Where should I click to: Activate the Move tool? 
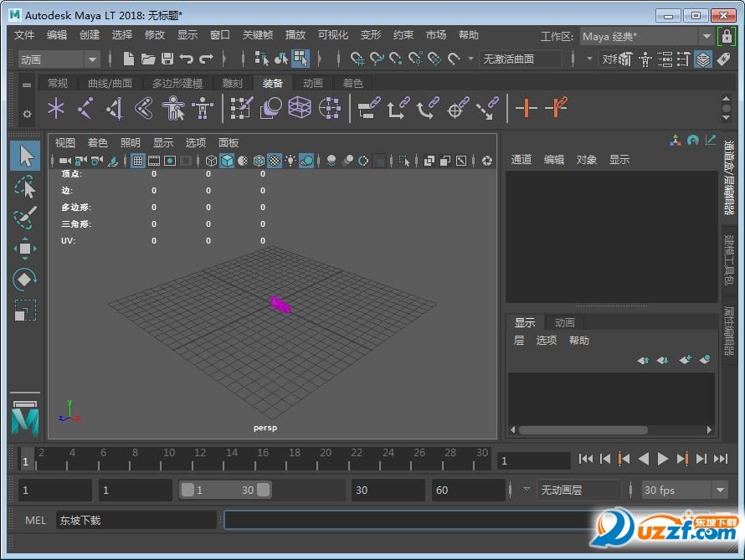(25, 249)
